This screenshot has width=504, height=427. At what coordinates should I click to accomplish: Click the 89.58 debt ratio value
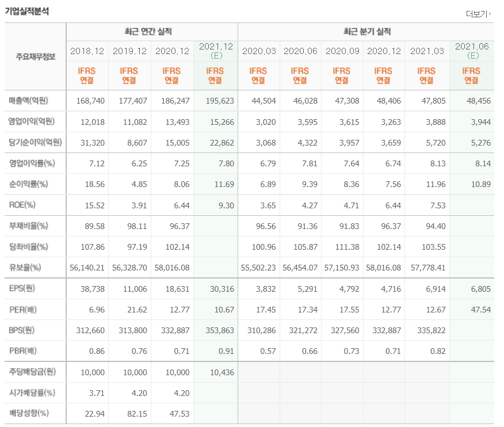pyautogui.click(x=95, y=226)
